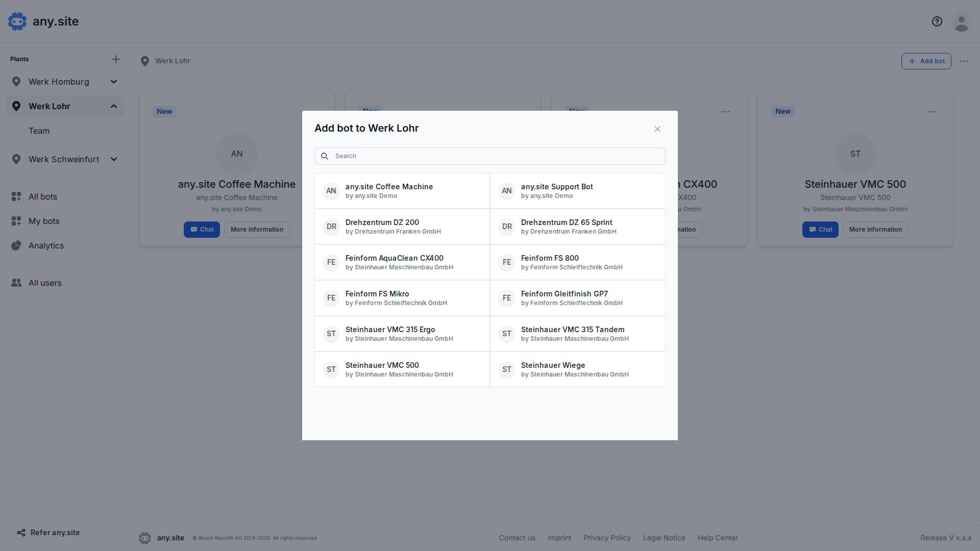The height and width of the screenshot is (551, 980).
Task: Click the Refer any.site share icon
Action: pos(21,533)
